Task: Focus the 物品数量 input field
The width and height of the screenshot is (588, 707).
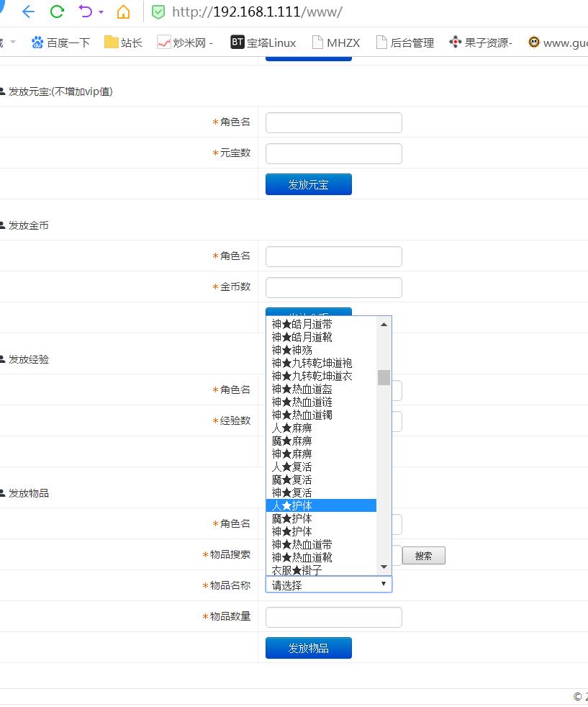Action: coord(333,617)
